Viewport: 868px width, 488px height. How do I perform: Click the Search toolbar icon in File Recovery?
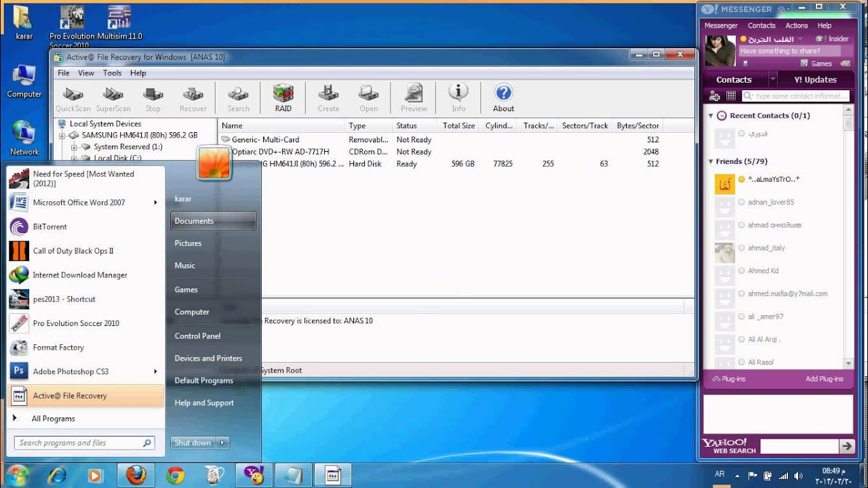coord(238,98)
